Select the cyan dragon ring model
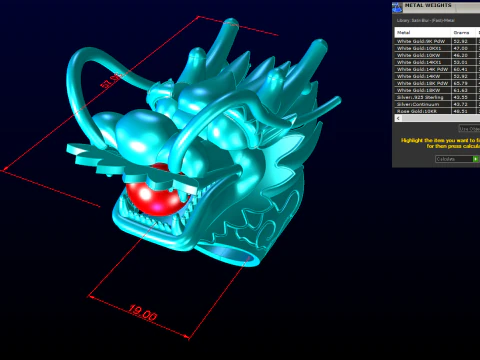This screenshot has width=480, height=360. pos(203,143)
